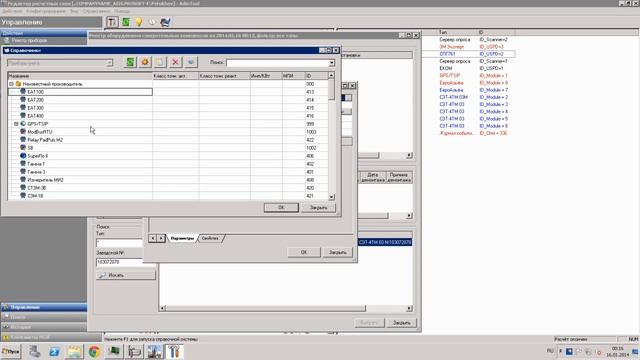Launch PowerShell from the taskbar

(54, 351)
